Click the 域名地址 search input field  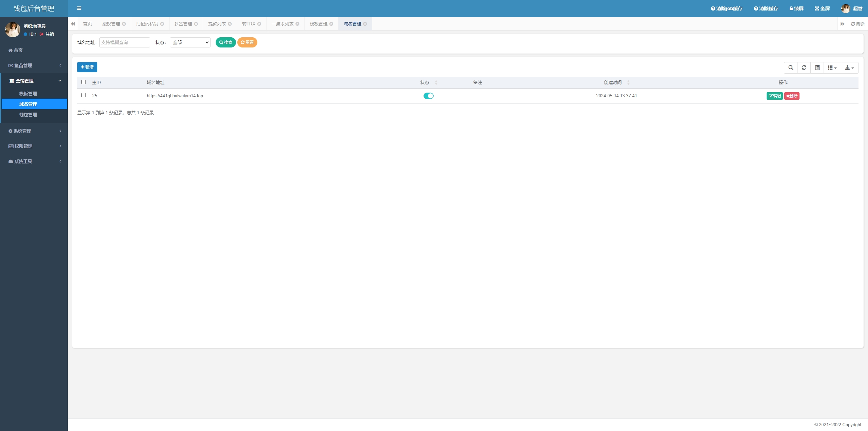(124, 42)
